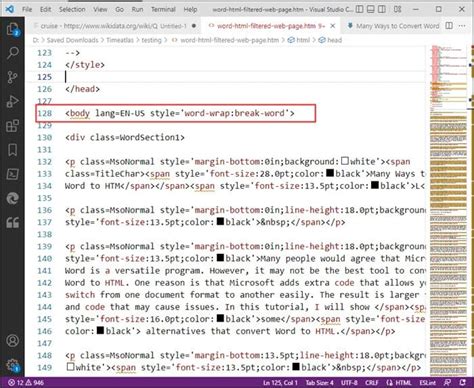Click white color swatch on line 132

pos(345,161)
